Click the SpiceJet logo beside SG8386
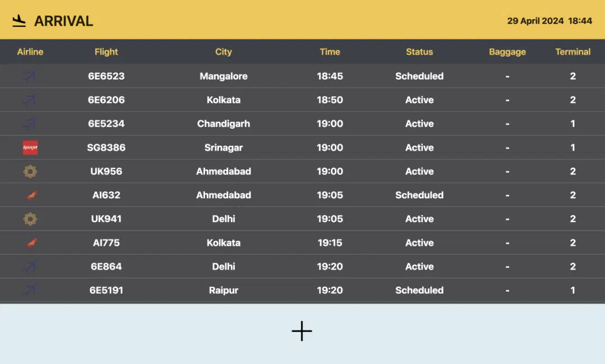This screenshot has width=605, height=364. [30, 148]
